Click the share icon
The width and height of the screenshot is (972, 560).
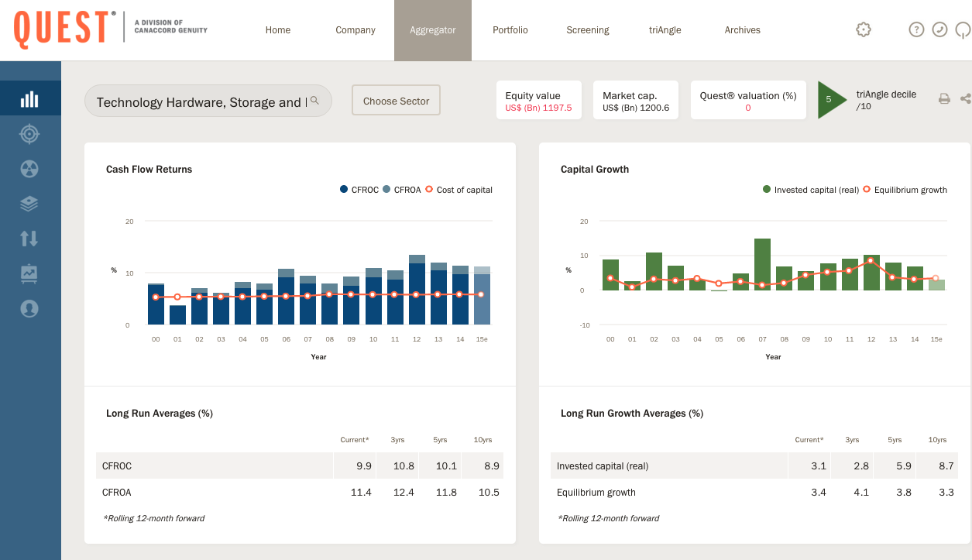click(x=965, y=98)
